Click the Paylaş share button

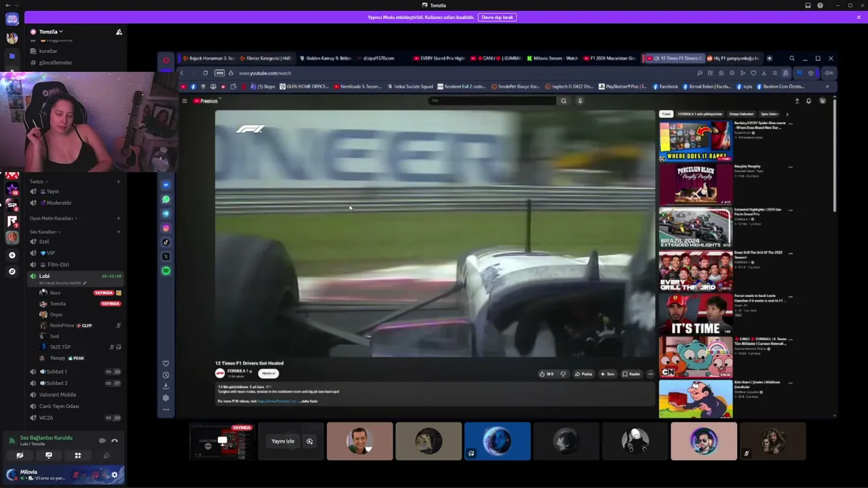click(x=583, y=374)
